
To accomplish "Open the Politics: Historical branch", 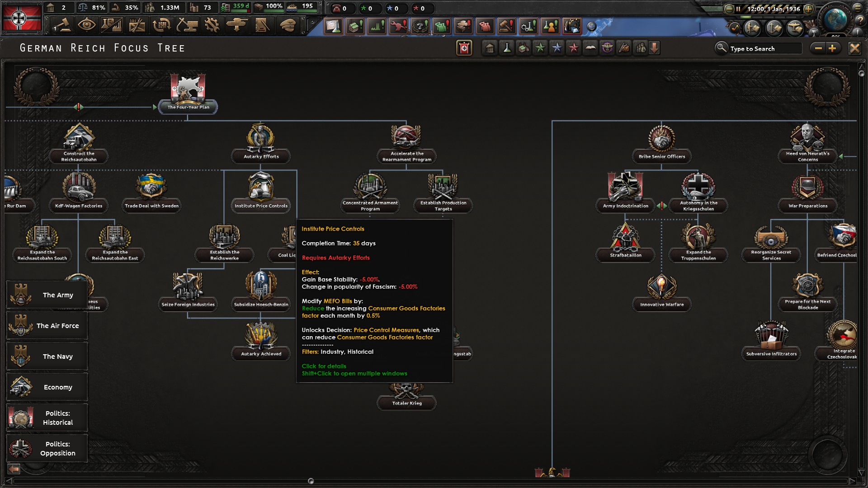I will [x=47, y=418].
